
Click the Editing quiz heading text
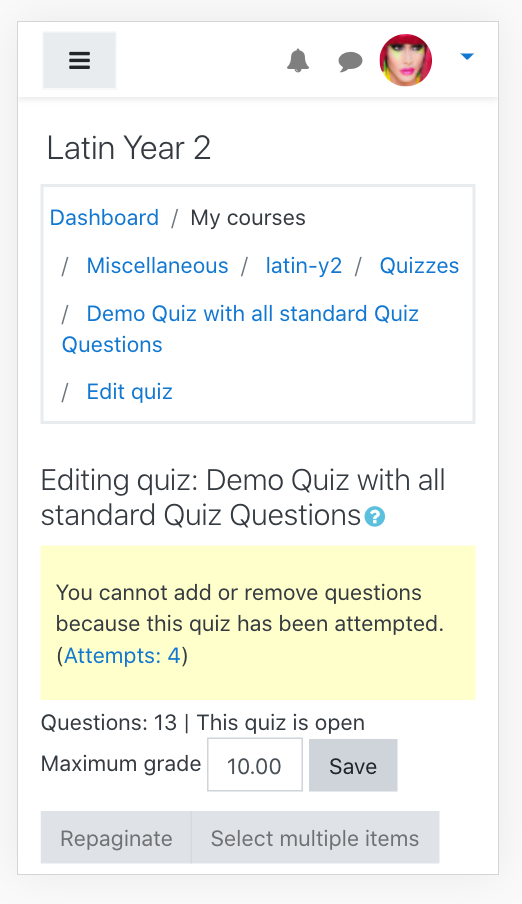click(243, 498)
